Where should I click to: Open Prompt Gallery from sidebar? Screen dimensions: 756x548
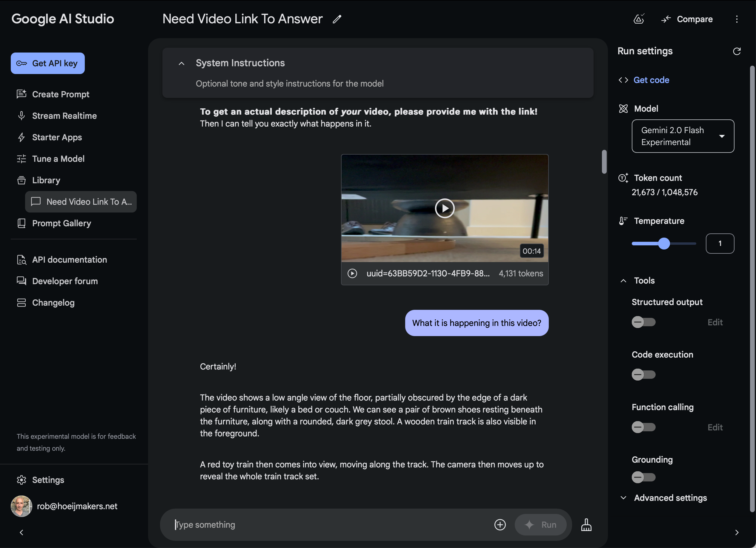click(61, 223)
